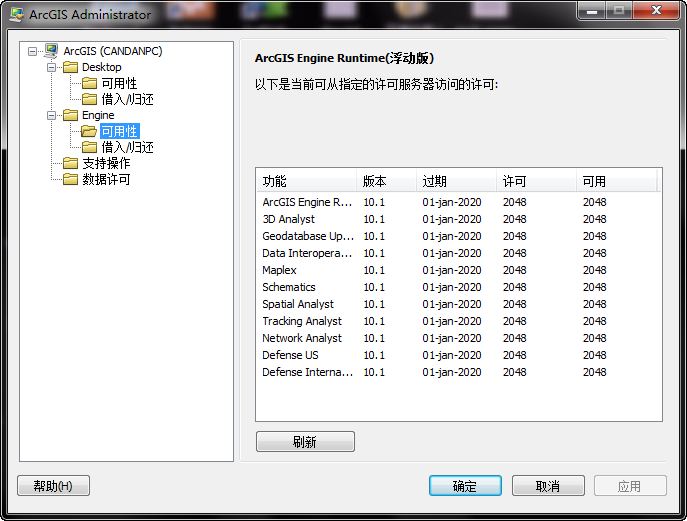The image size is (687, 521).
Task: Select the Schematics row
Action: (x=458, y=287)
